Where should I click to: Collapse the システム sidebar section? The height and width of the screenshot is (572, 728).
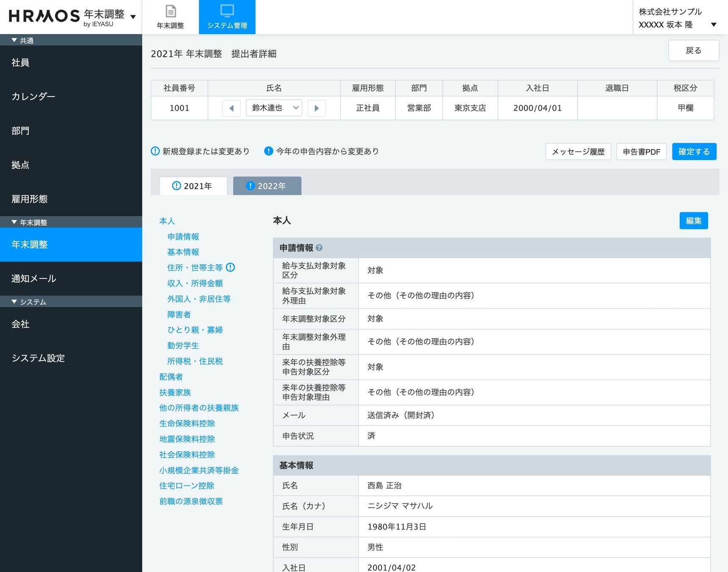pyautogui.click(x=14, y=302)
